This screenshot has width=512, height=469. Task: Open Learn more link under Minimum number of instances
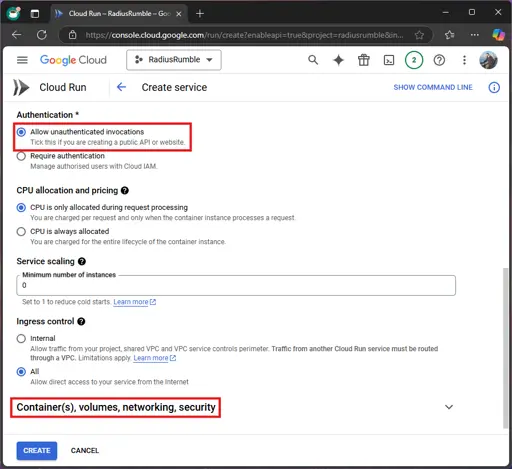[134, 302]
